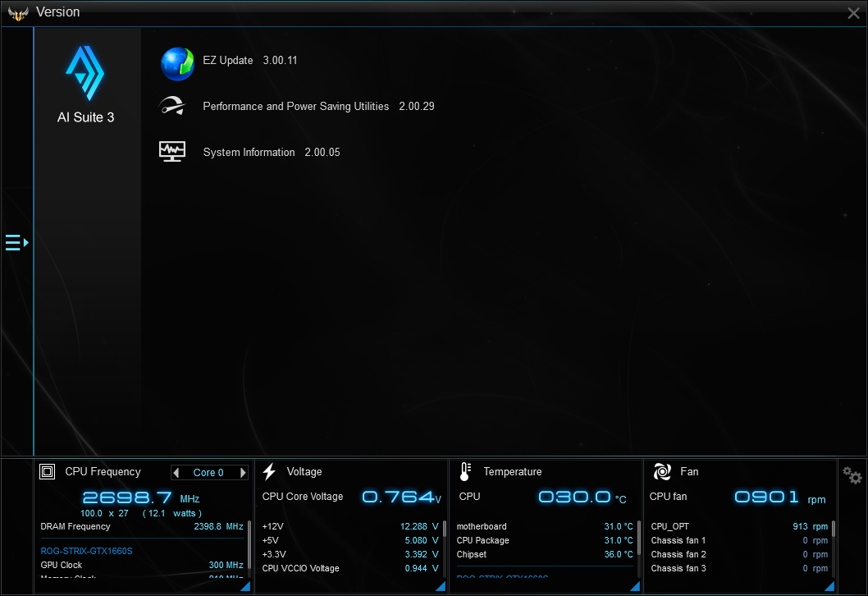The width and height of the screenshot is (868, 596).
Task: Click the CPU Package temperature row
Action: (545, 541)
